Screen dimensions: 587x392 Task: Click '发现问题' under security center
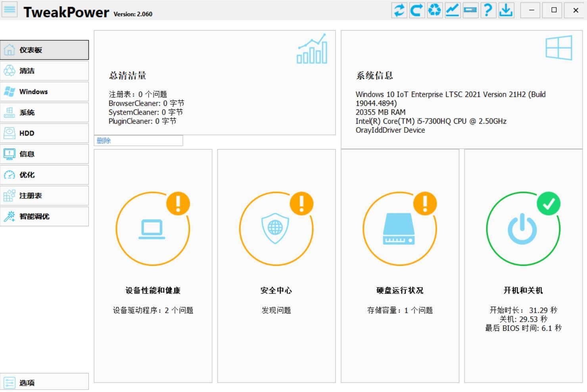pyautogui.click(x=276, y=310)
